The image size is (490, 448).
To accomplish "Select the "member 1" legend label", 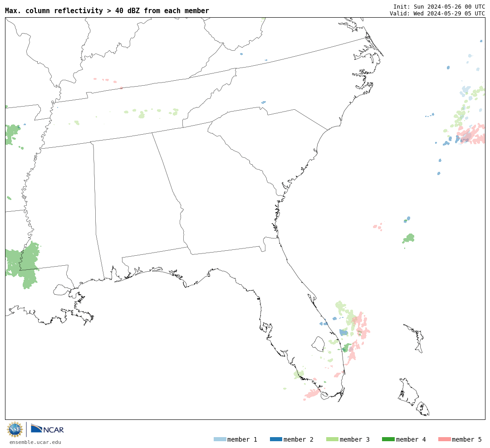I will tap(242, 439).
